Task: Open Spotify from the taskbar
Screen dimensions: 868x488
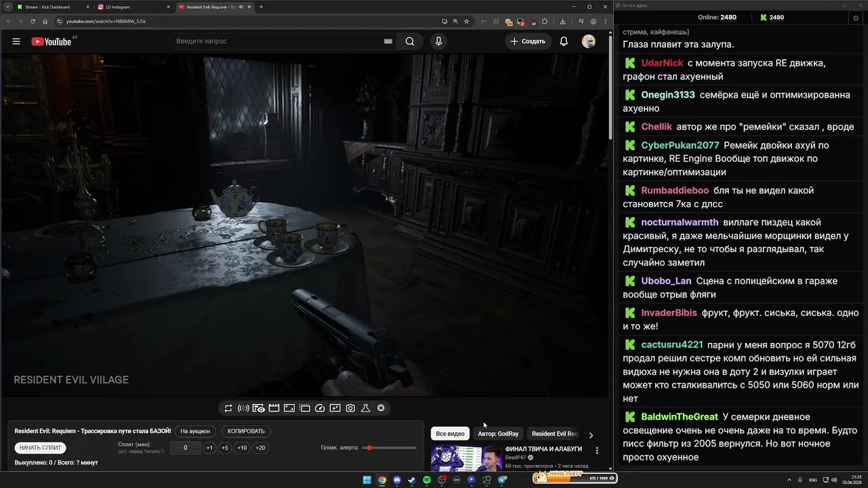Action: click(x=427, y=480)
